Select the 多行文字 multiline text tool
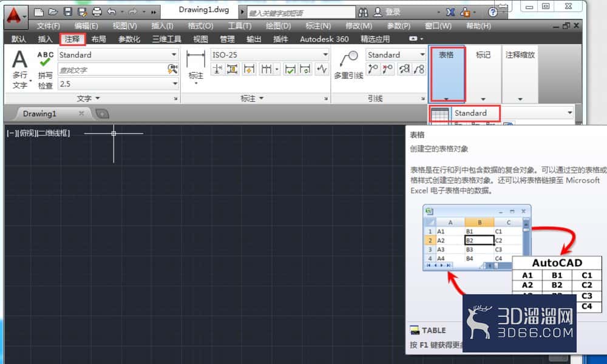 pyautogui.click(x=20, y=70)
